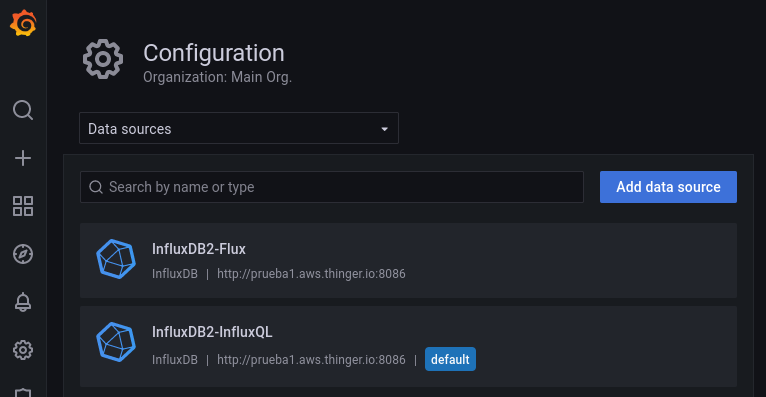The width and height of the screenshot is (766, 397).
Task: Click the magnifier icon inside the search field
Action: [96, 187]
